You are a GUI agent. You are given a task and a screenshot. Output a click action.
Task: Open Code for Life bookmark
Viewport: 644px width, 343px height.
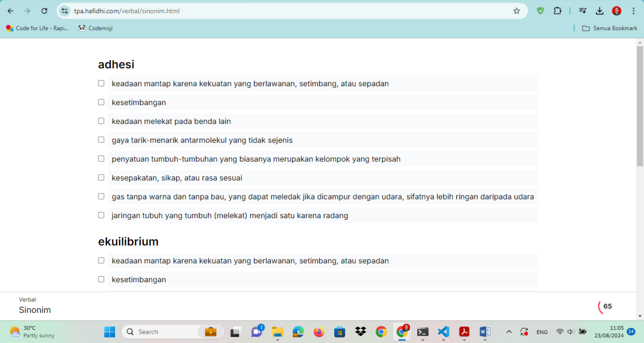pos(37,28)
